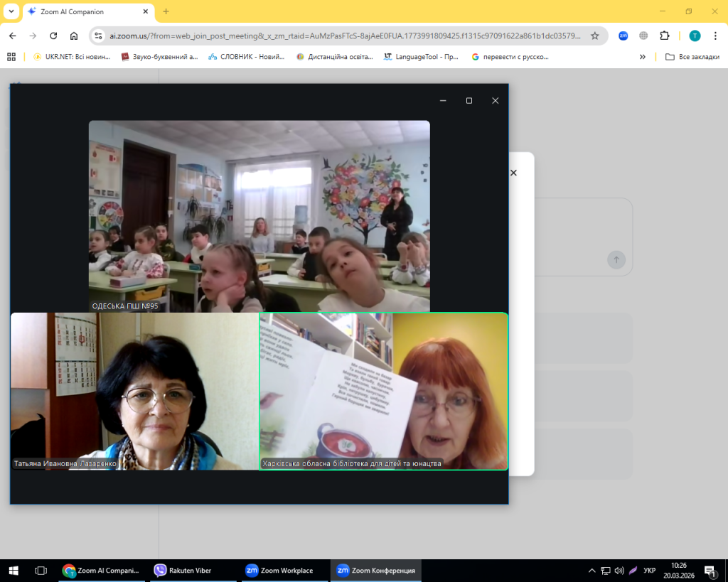The image size is (728, 582).
Task: Expand hidden system tray icons
Action: click(591, 571)
